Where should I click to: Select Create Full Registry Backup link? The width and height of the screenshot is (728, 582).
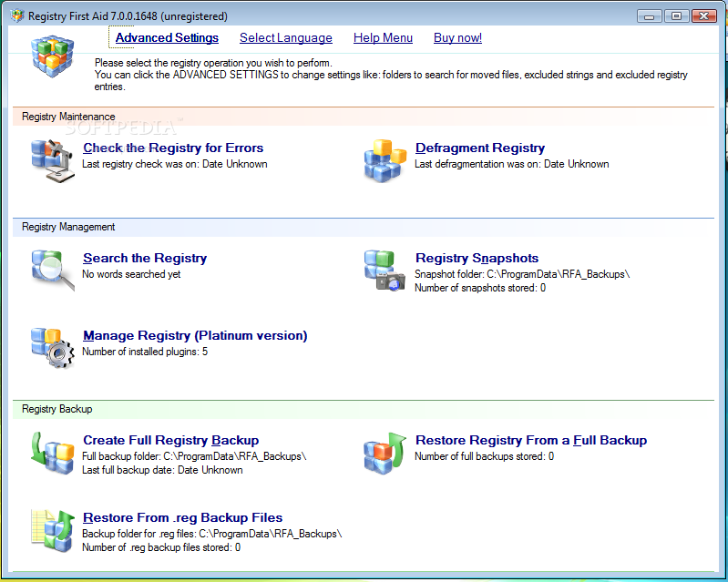coord(171,440)
